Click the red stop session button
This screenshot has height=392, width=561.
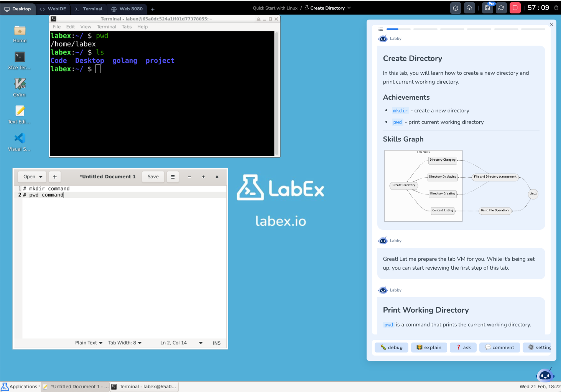click(515, 8)
